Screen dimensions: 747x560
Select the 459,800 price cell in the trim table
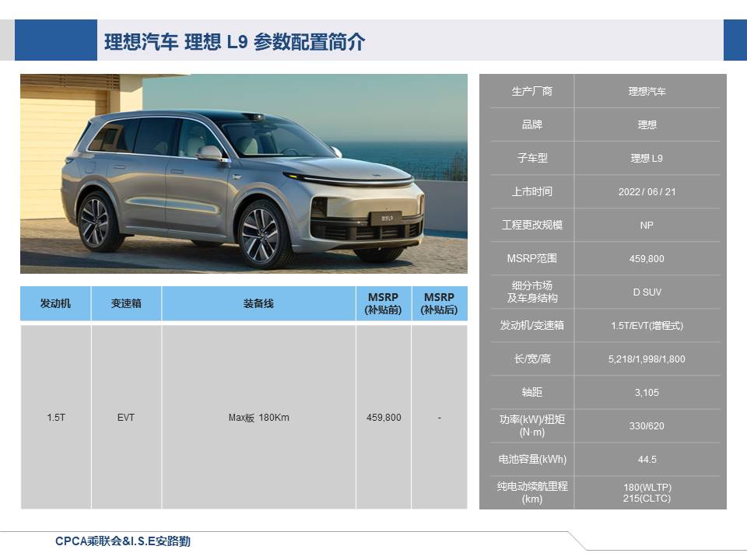click(x=384, y=417)
